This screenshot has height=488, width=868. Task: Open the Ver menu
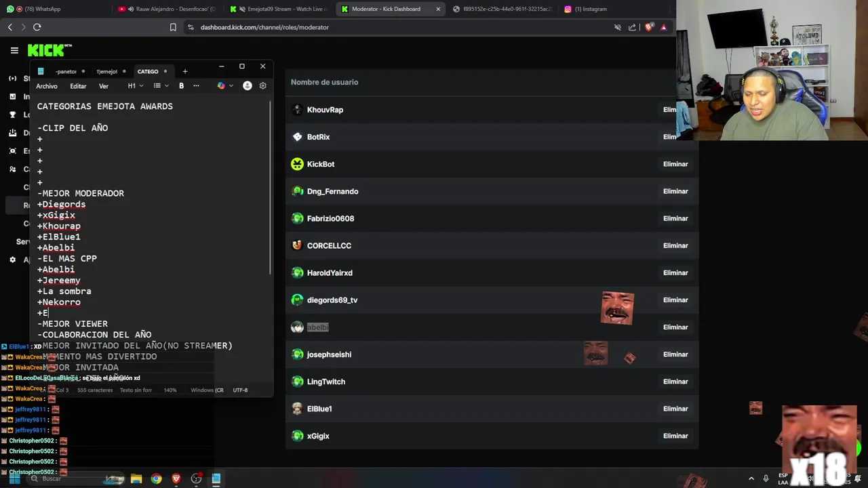[x=104, y=86]
